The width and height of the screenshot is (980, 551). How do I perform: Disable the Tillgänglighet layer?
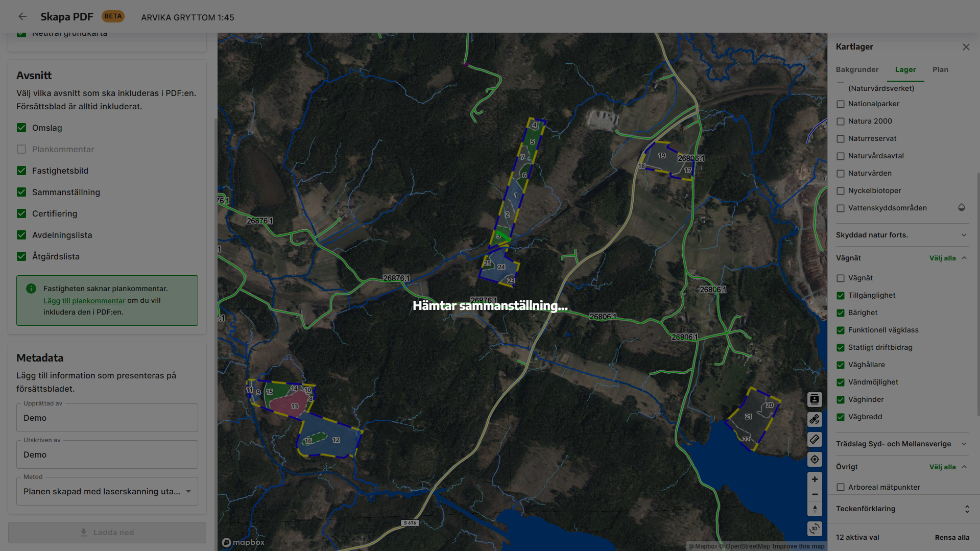841,296
